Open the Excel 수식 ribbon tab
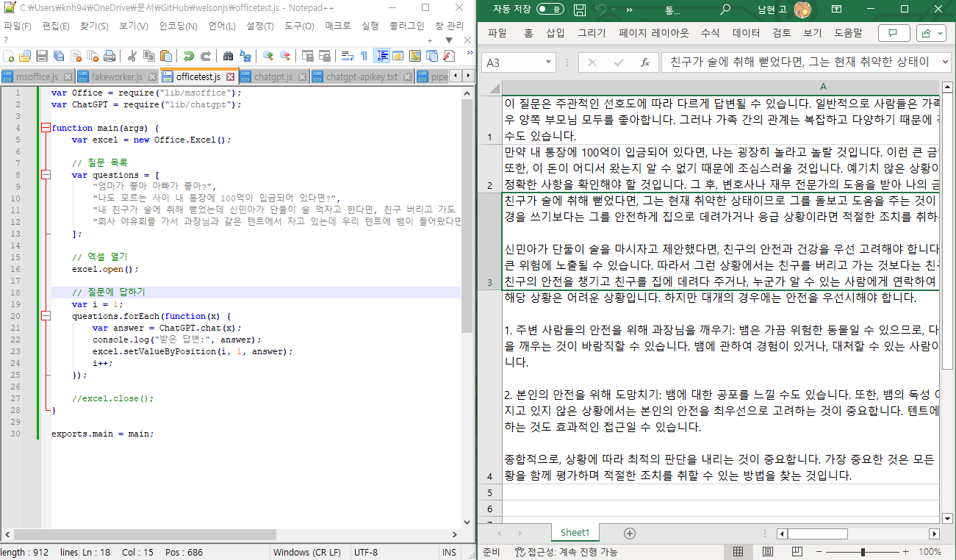The height and width of the screenshot is (560, 956). pyautogui.click(x=710, y=33)
